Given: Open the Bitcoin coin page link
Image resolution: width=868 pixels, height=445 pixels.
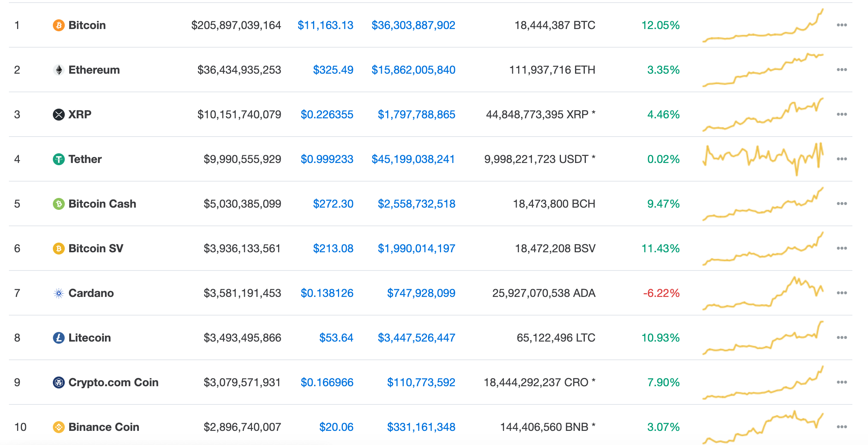Looking at the screenshot, I should coord(87,25).
